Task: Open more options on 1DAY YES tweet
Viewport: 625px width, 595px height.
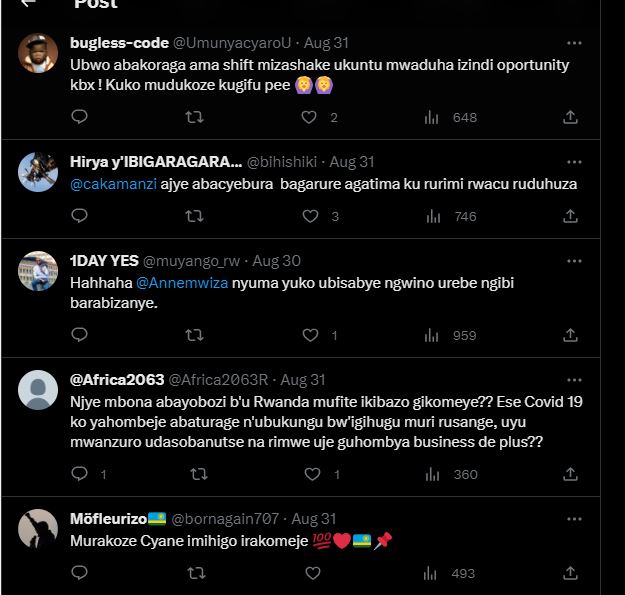Action: (574, 260)
